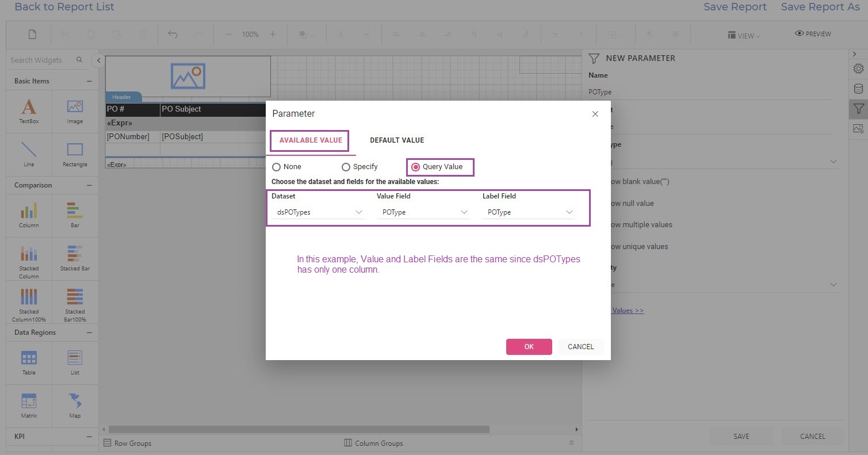Open the Dataset dropdown showing dsPOTypes
The height and width of the screenshot is (455, 868).
tap(319, 212)
